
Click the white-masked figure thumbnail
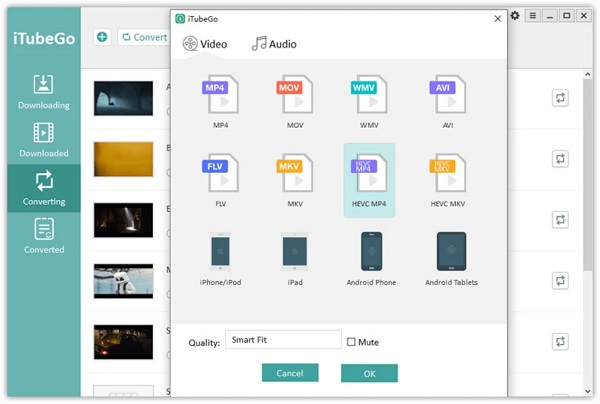coord(123,281)
